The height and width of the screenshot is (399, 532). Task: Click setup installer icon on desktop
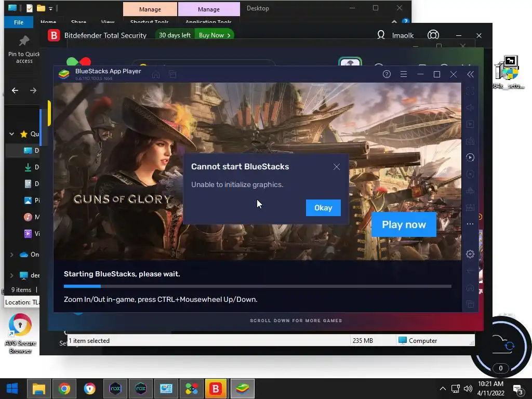point(509,72)
